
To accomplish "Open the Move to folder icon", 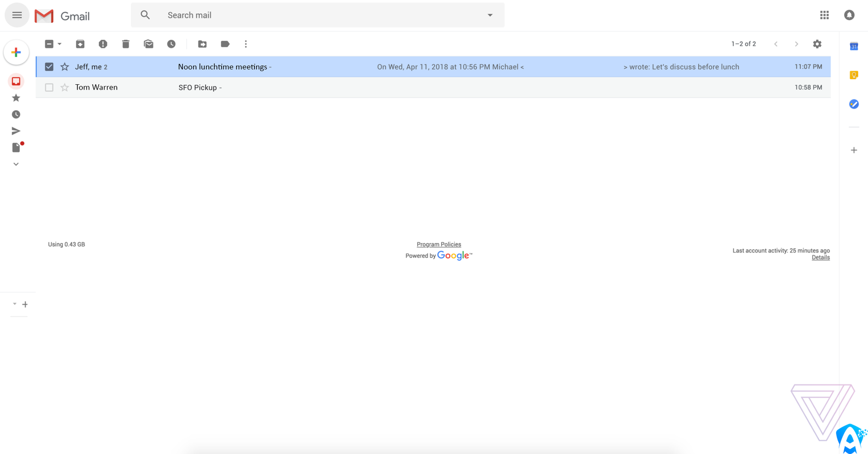I will click(202, 44).
